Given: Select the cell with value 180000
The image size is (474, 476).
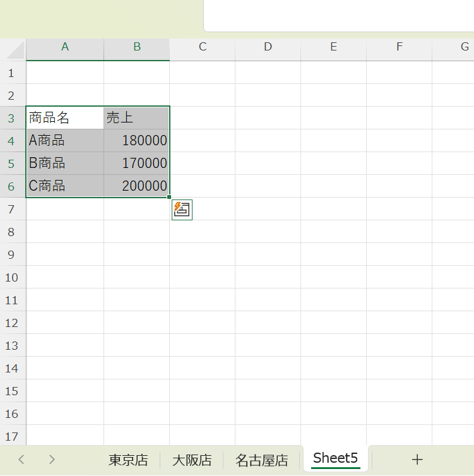Looking at the screenshot, I should [136, 141].
